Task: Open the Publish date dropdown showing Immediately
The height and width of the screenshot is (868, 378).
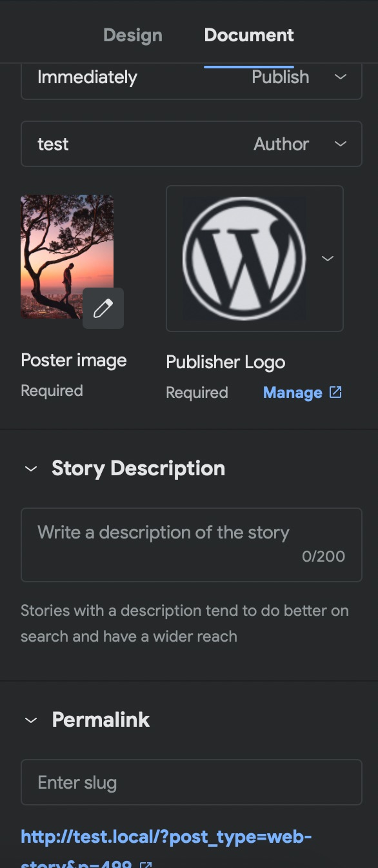Action: tap(192, 77)
